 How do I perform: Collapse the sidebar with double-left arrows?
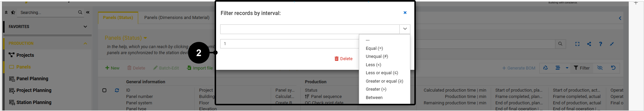point(88,12)
